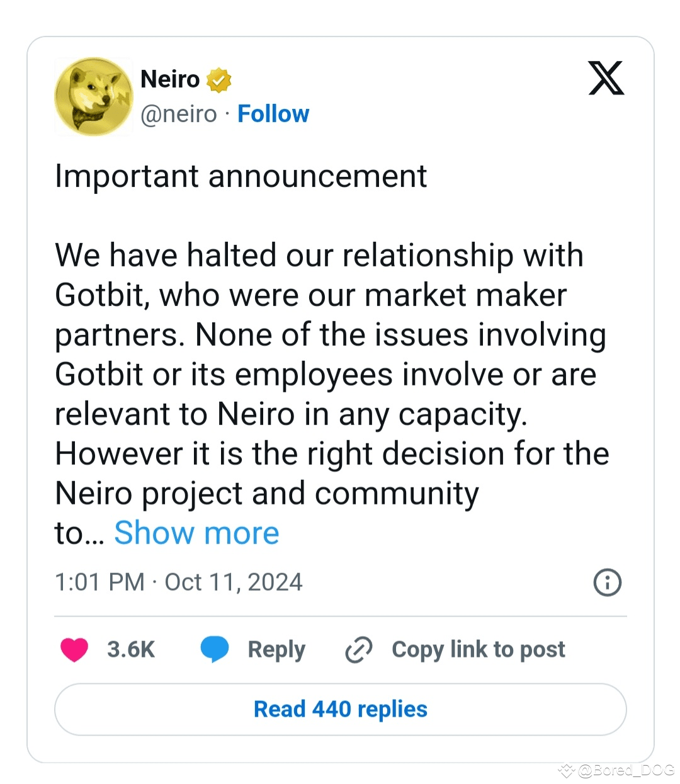The width and height of the screenshot is (680, 784).
Task: Like the post with the heart icon
Action: coord(74,649)
